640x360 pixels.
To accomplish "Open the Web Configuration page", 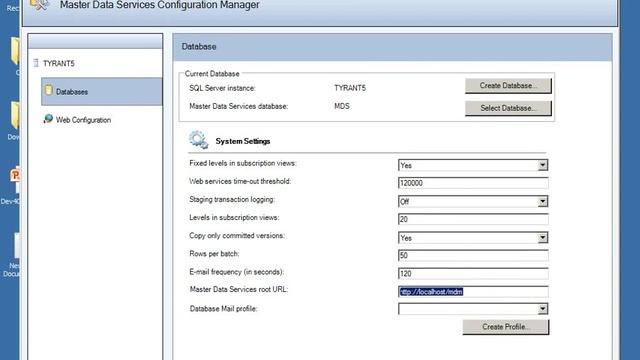I will (83, 120).
